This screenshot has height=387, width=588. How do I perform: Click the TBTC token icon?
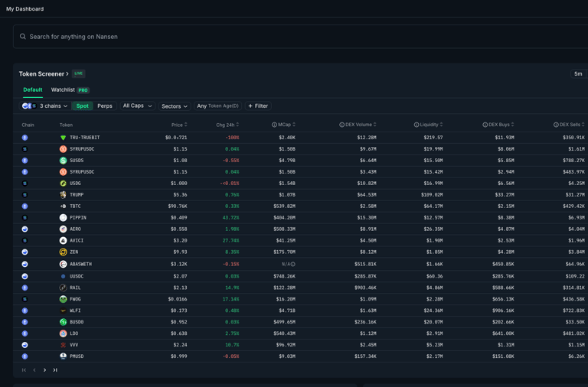click(63, 206)
